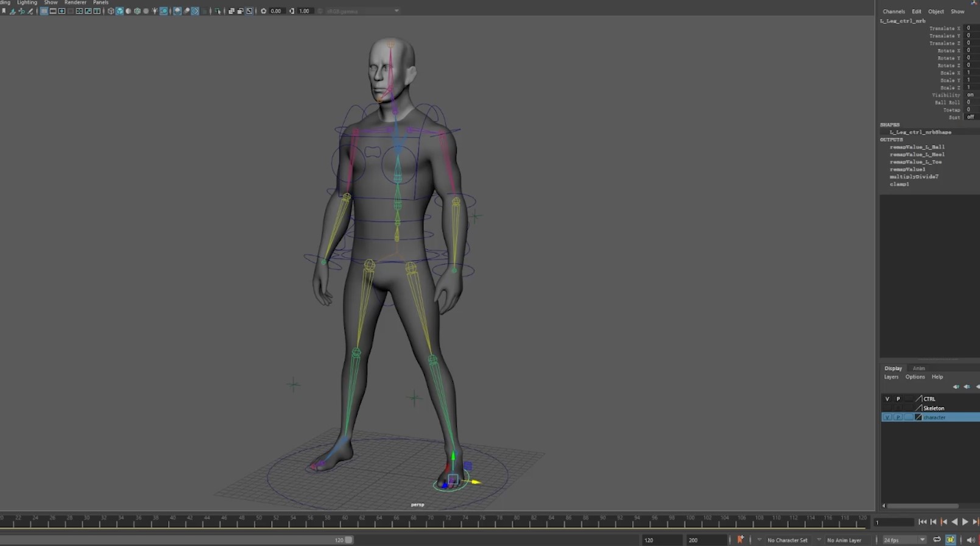Select the multiplyDivide7 output node
Screen dimensions: 980x546
pyautogui.click(x=914, y=177)
